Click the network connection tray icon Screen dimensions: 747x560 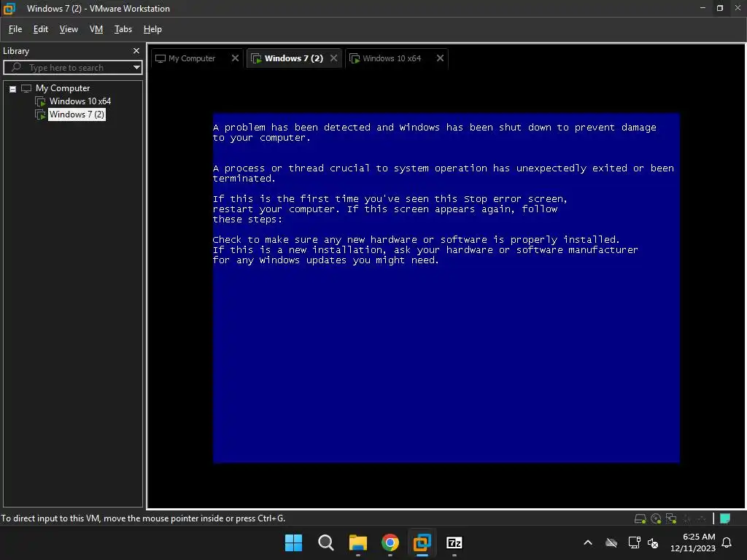tap(634, 542)
